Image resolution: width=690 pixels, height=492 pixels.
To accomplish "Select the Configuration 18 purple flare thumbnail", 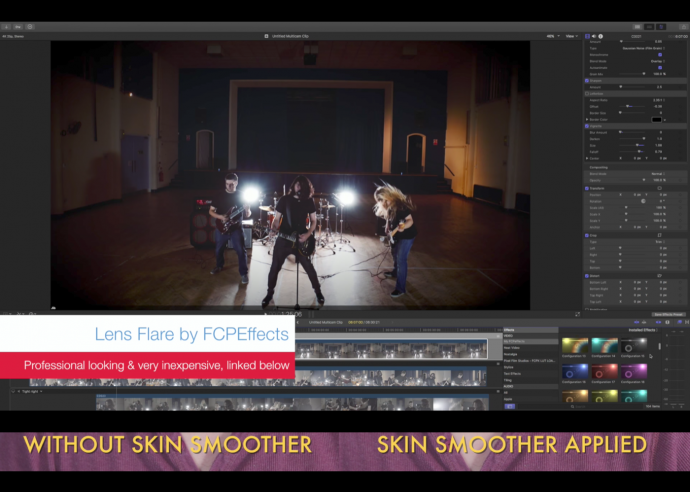I will coord(634,372).
